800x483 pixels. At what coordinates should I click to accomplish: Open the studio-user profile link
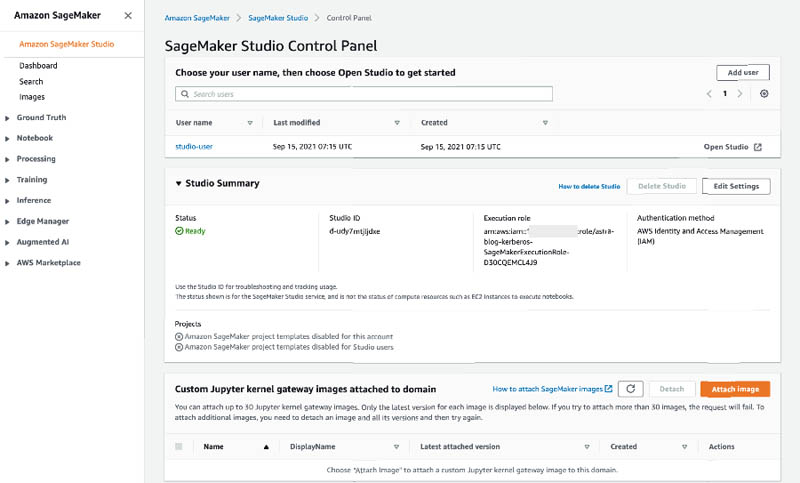(x=194, y=146)
